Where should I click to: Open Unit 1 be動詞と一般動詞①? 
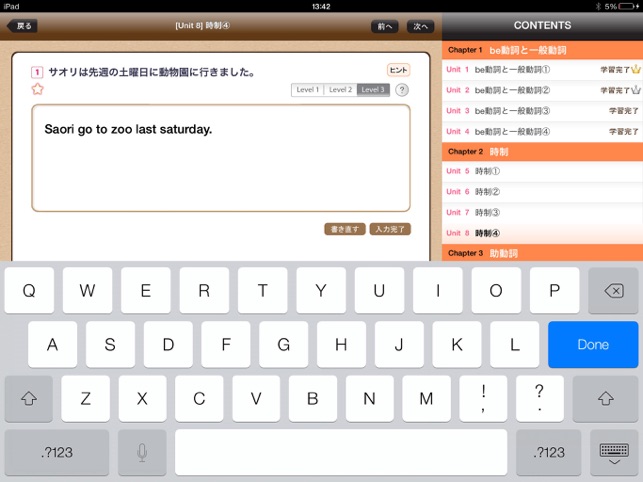point(542,70)
